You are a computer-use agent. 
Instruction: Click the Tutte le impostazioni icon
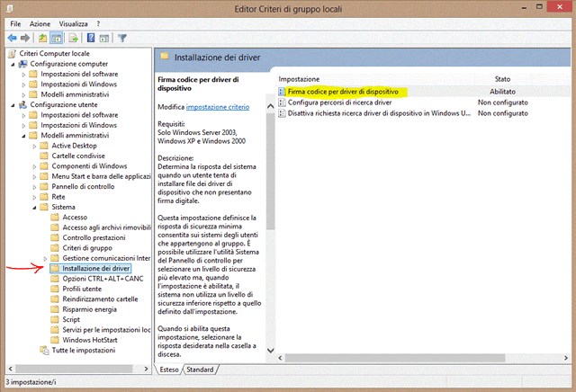[44, 350]
